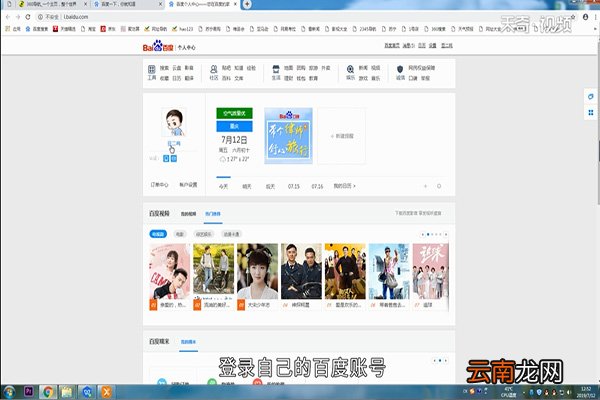Open 账户设置 under the profile
600x400 pixels.
tap(188, 185)
